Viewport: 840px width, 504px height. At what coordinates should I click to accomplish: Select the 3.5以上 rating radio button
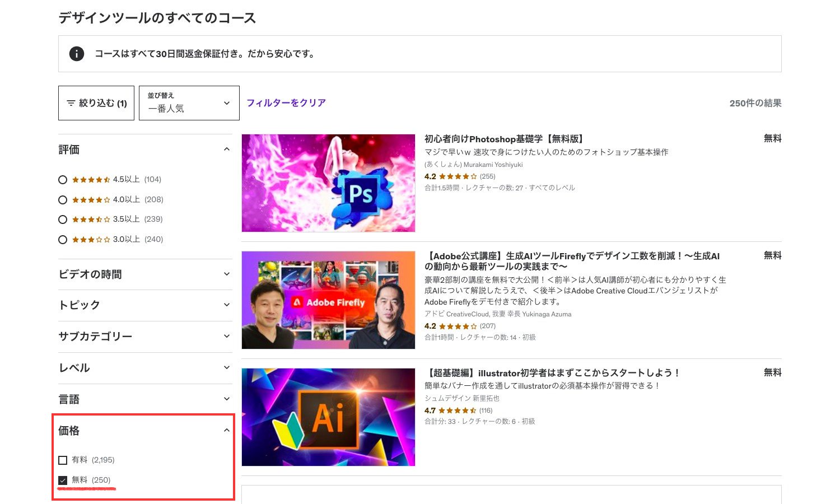pos(63,220)
